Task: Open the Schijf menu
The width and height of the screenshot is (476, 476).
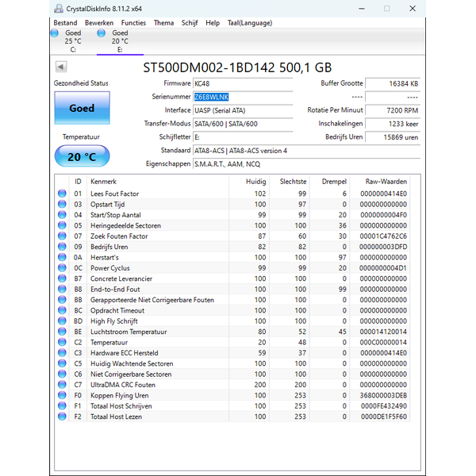Action: (x=190, y=23)
